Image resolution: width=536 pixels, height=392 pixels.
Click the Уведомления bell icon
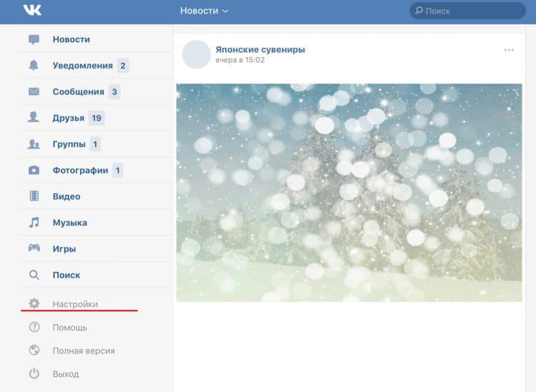point(34,65)
